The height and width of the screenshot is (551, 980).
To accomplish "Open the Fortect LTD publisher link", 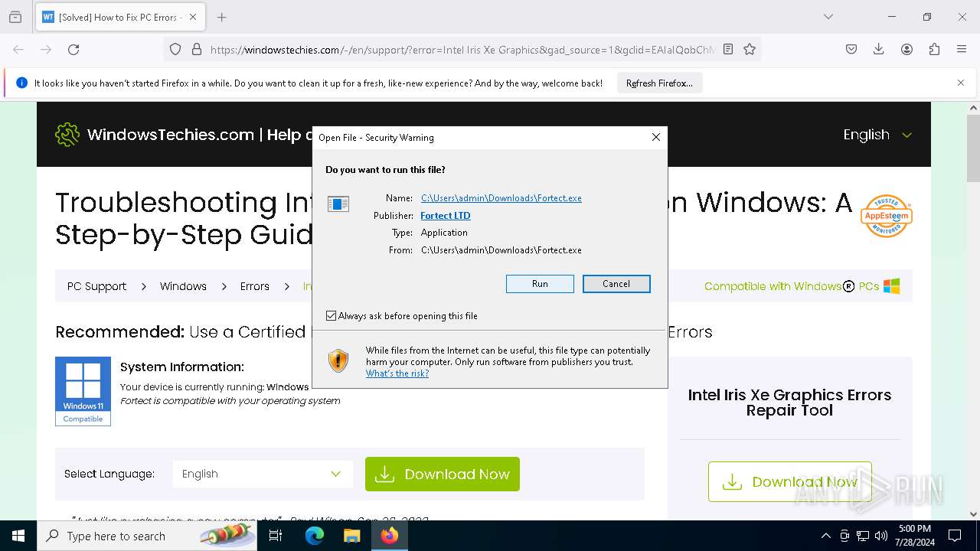I will coord(446,216).
